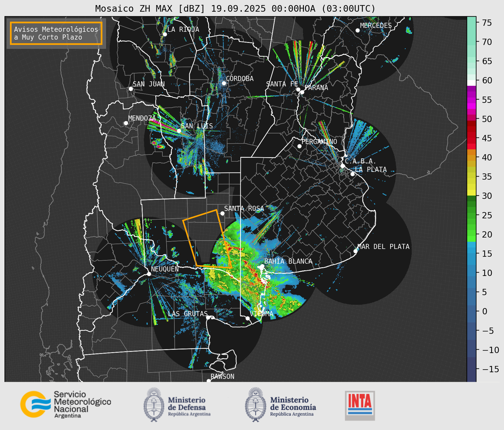Click the Viedma city marker dot
The width and height of the screenshot is (504, 430).
(247, 318)
